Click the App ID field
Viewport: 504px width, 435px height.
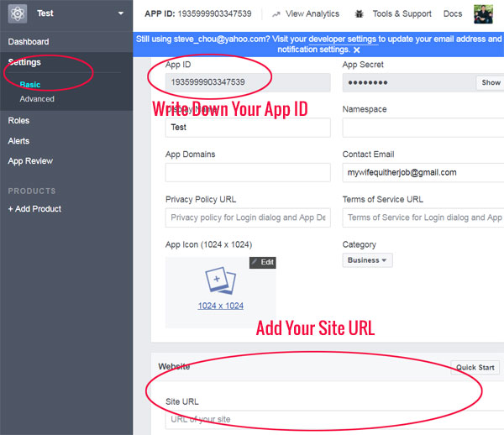point(248,82)
